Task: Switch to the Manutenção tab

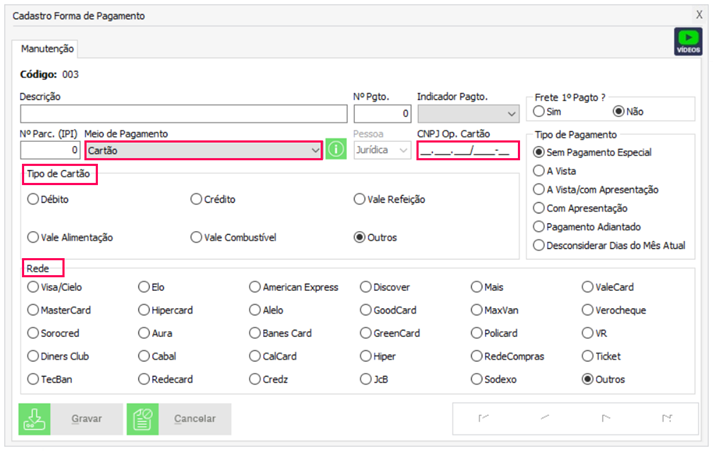Action: 47,48
